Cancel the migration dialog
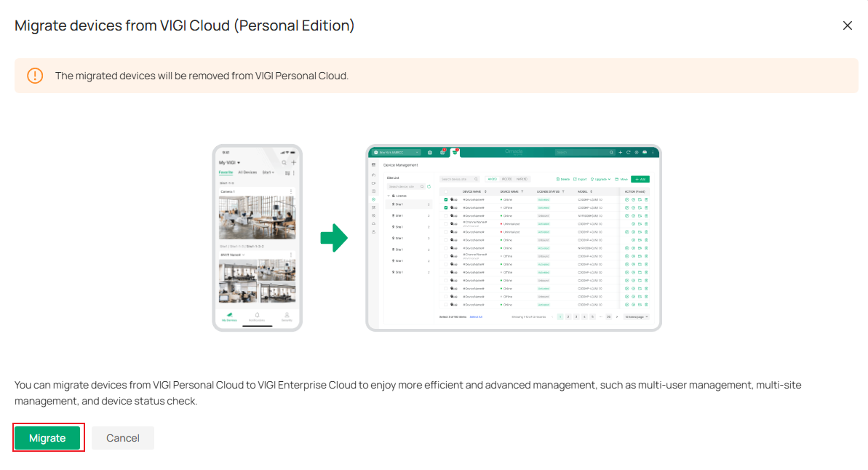Viewport: 868px width, 470px height. coord(122,438)
